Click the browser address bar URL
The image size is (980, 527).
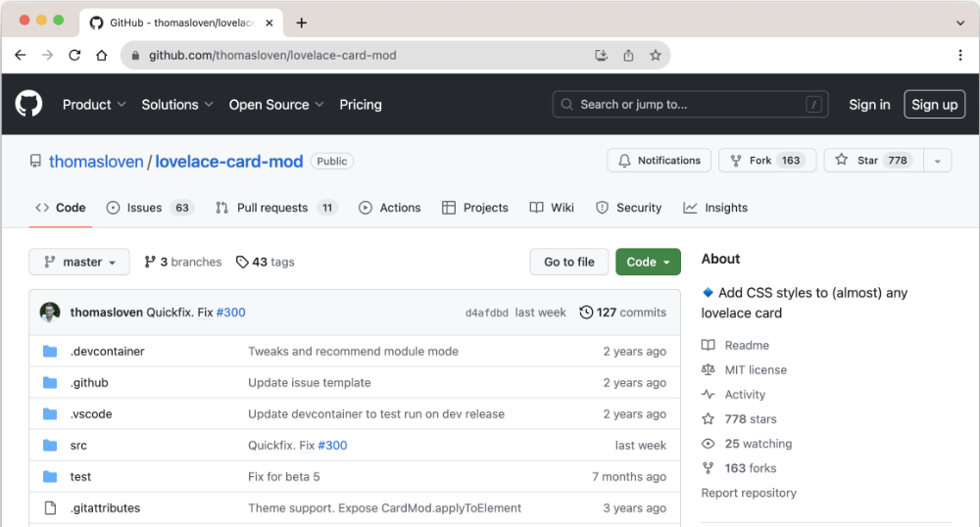272,56
